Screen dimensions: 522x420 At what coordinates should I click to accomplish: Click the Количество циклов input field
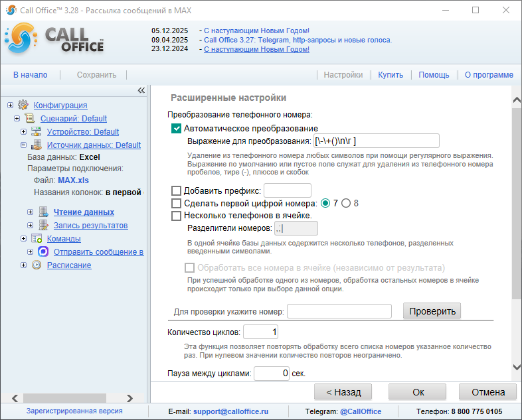[261, 332]
